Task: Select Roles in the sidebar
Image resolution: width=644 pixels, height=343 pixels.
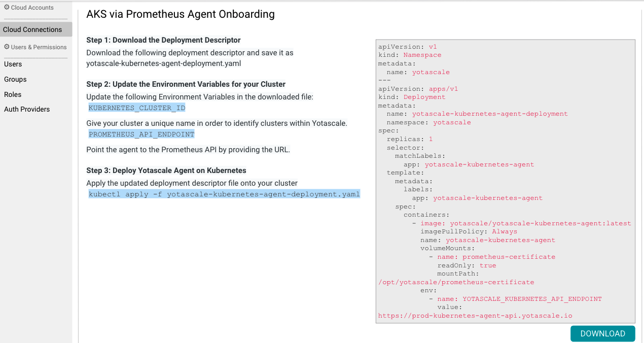Action: 13,94
